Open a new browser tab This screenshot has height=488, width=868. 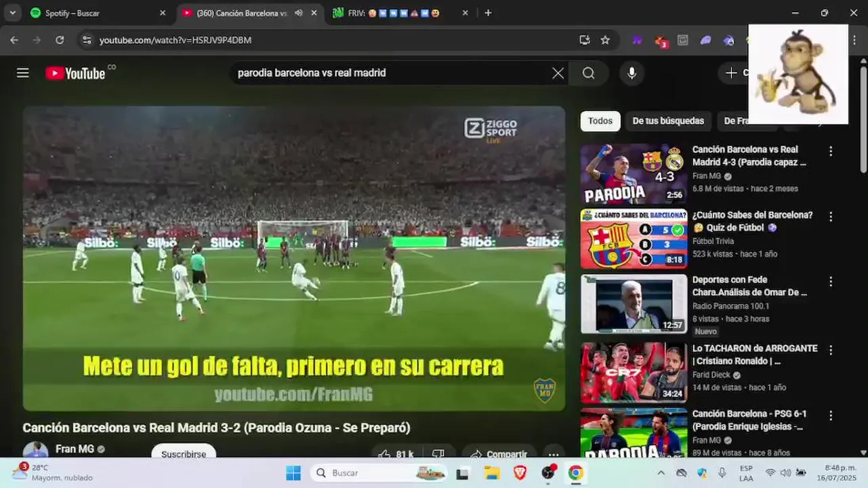pos(488,13)
